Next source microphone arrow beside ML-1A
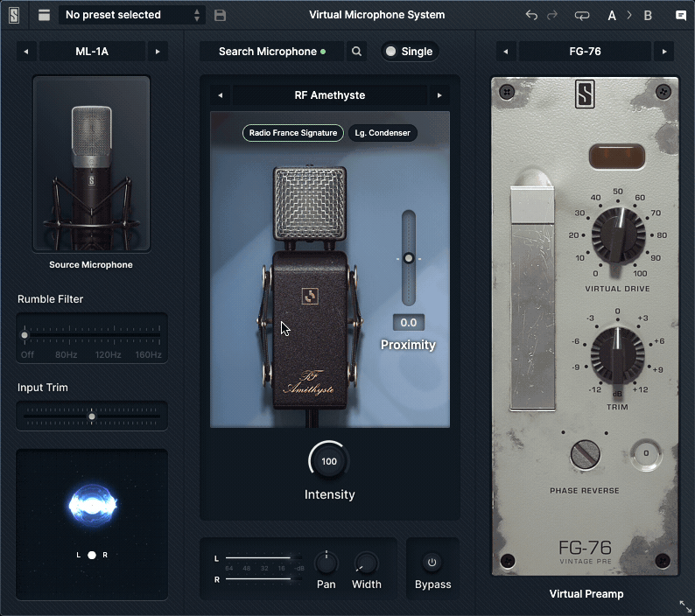Viewport: 695px width, 616px height. [x=158, y=52]
